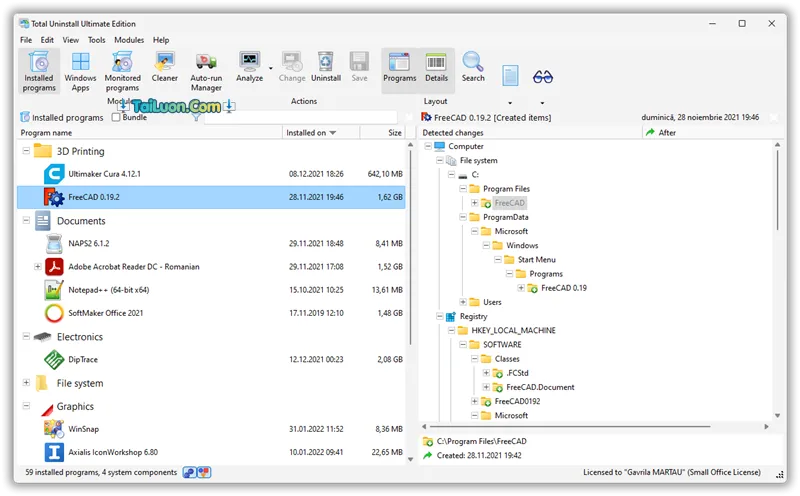Viewport: 800px width, 496px height.
Task: Toggle the Bundle checkbox
Action: point(116,117)
